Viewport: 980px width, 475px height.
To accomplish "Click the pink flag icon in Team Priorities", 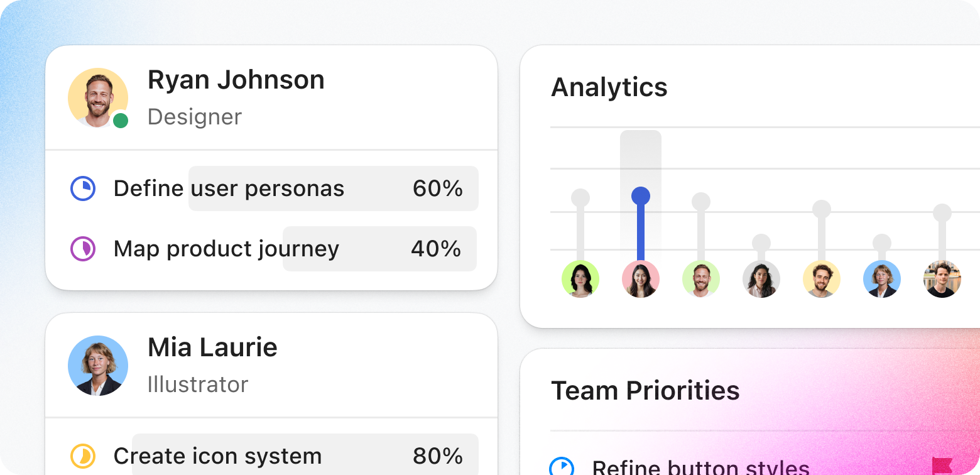I will pyautogui.click(x=942, y=466).
